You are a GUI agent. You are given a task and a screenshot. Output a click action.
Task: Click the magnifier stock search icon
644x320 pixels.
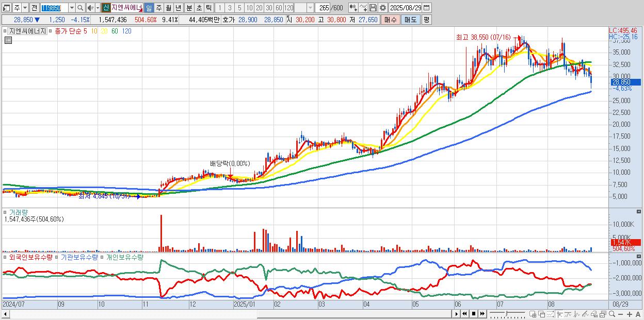tap(81, 8)
